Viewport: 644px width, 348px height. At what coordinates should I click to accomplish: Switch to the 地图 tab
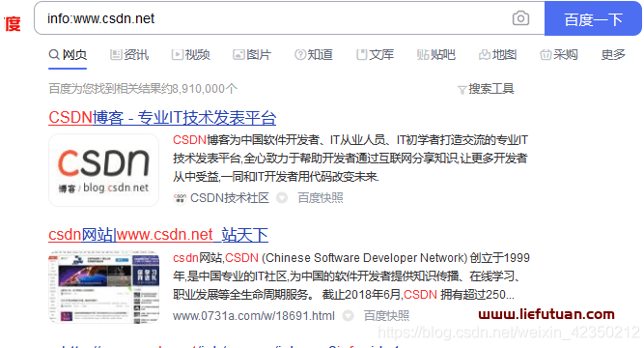click(498, 55)
